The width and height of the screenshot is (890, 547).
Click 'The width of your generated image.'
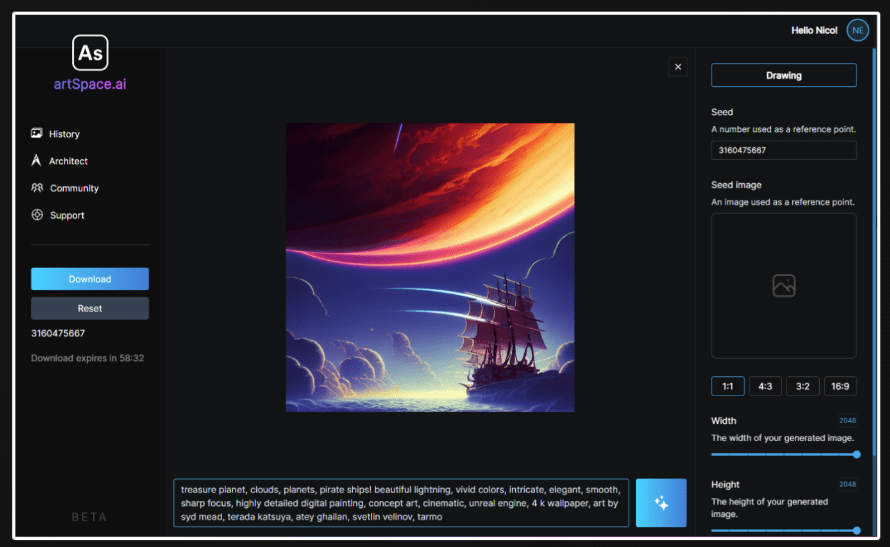(x=782, y=438)
